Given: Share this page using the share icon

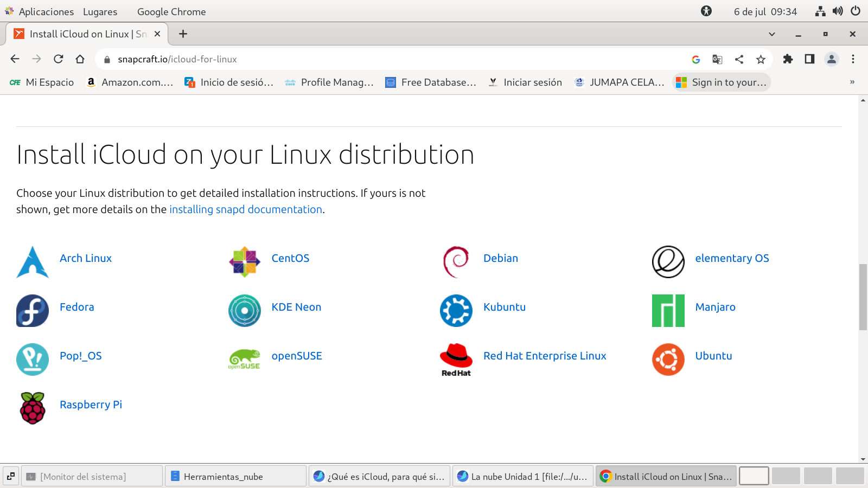Looking at the screenshot, I should [x=739, y=60].
